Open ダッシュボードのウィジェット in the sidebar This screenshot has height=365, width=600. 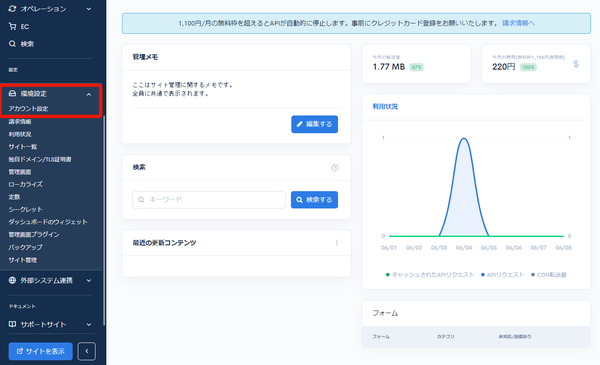48,222
